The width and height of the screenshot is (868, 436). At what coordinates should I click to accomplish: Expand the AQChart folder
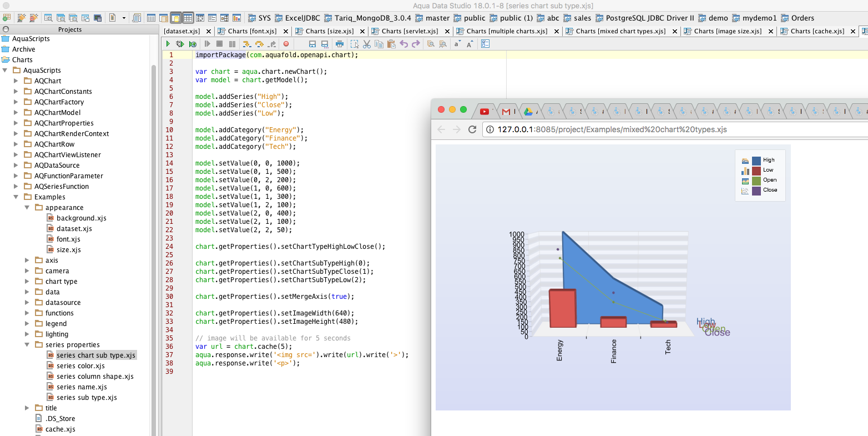(x=16, y=81)
